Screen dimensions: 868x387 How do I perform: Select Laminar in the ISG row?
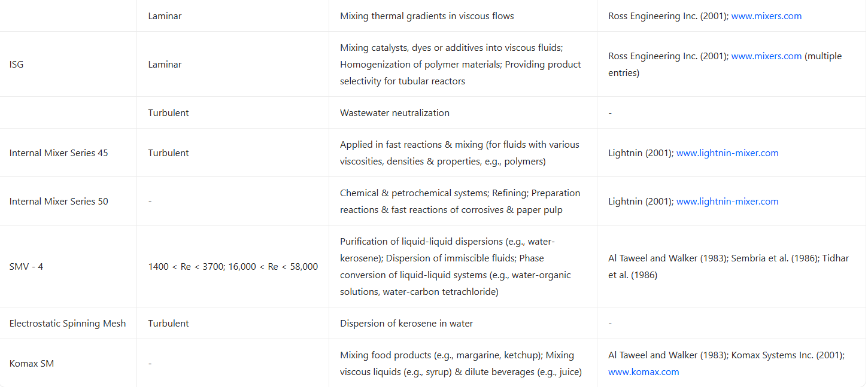[165, 65]
